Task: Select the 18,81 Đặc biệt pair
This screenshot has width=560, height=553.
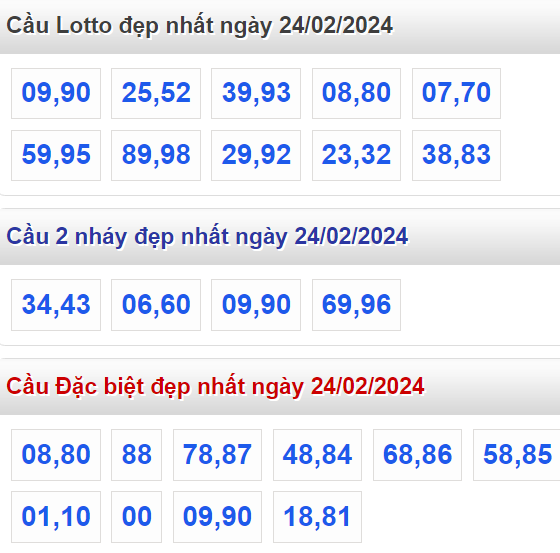Action: [318, 517]
